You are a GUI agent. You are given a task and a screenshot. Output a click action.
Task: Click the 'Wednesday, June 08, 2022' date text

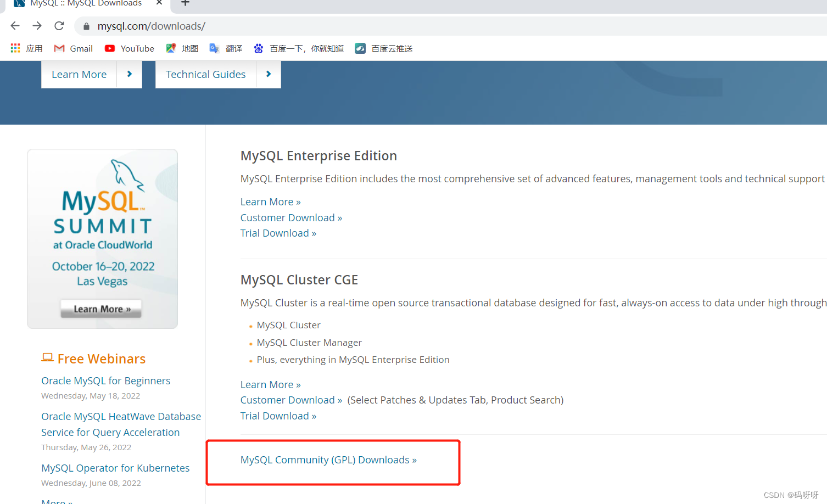91,483
